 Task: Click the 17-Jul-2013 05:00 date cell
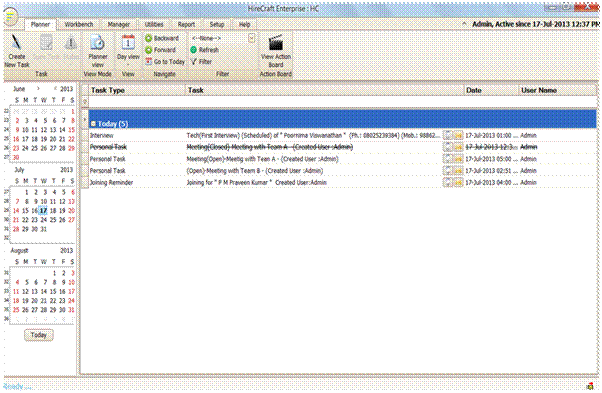click(491, 159)
